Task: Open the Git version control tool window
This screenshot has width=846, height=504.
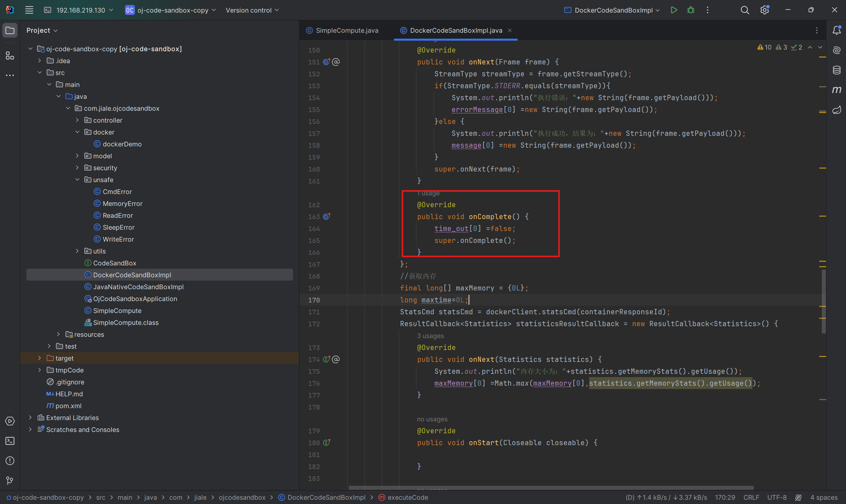Action: point(10,481)
